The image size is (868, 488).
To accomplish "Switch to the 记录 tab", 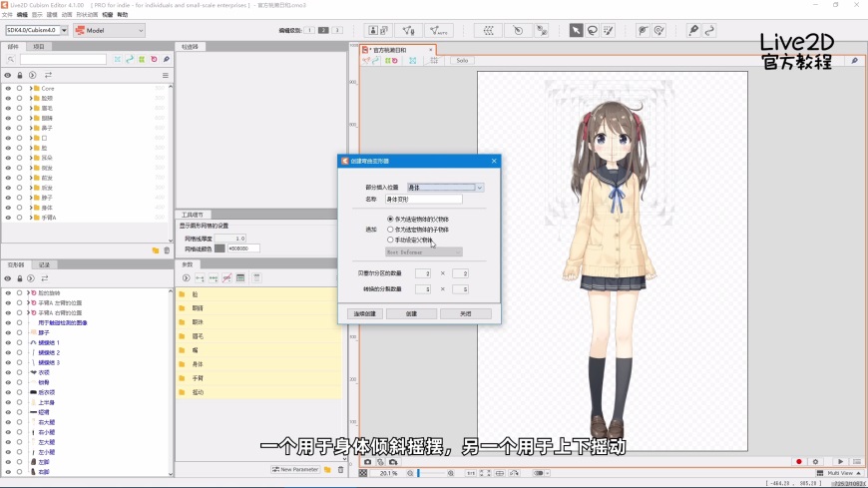I will click(44, 264).
